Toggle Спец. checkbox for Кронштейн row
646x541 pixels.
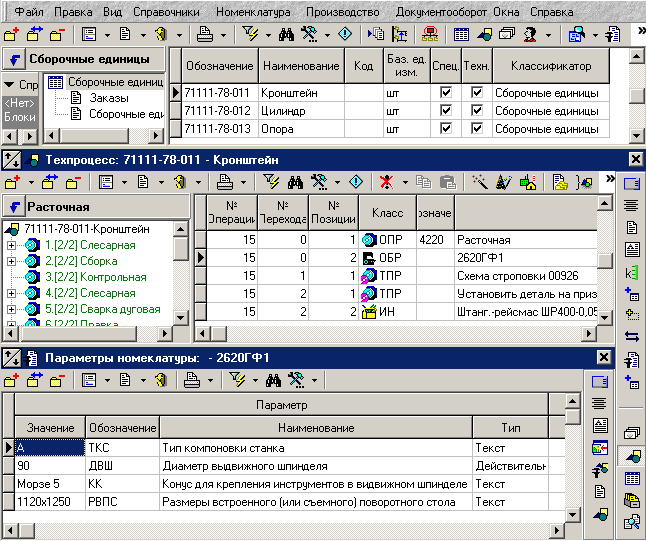(446, 92)
